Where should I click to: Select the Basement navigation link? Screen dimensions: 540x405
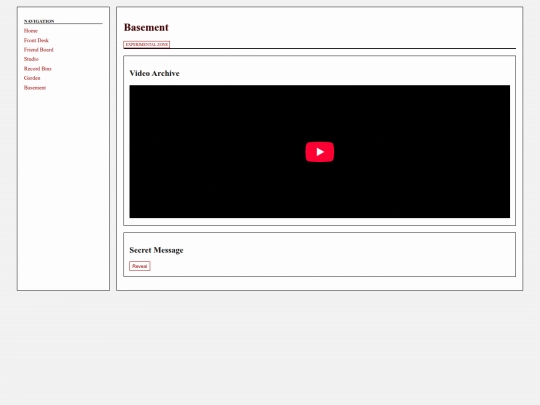pyautogui.click(x=35, y=87)
